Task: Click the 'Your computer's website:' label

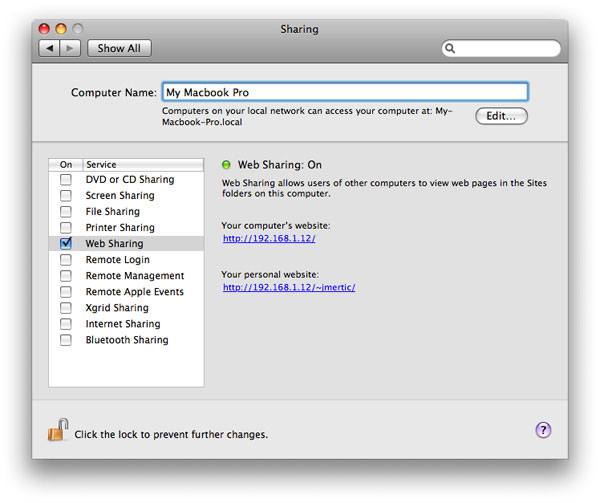Action: (x=276, y=226)
